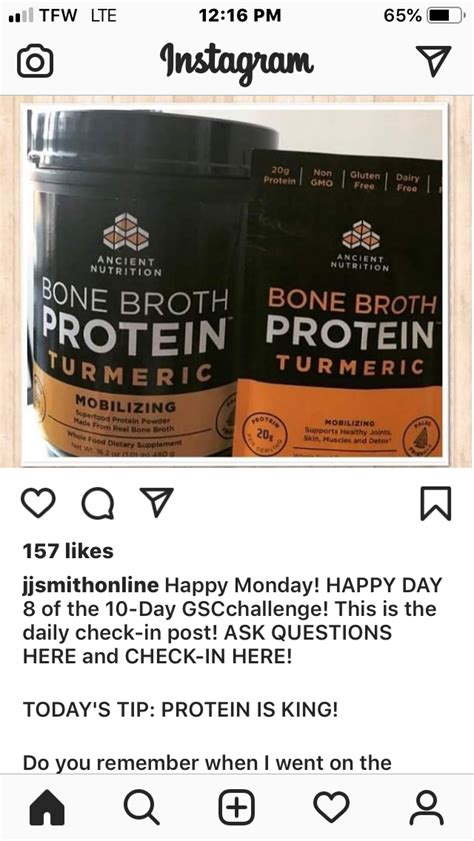Tap the battery indicator in status bar
The image size is (474, 841).
[446, 16]
